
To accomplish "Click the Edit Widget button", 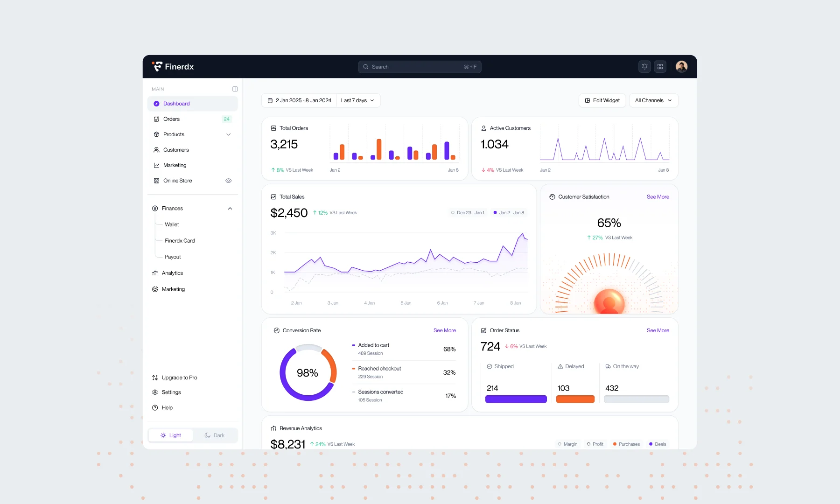I will point(602,100).
